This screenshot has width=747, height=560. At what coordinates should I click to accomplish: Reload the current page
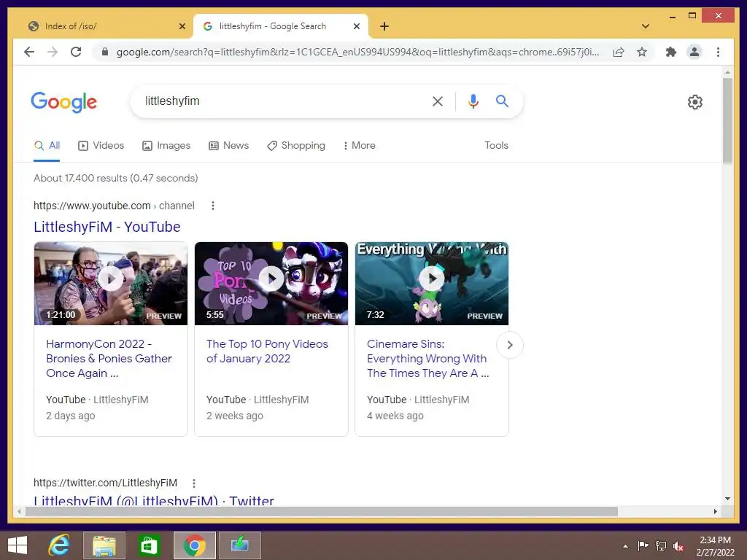pyautogui.click(x=76, y=52)
